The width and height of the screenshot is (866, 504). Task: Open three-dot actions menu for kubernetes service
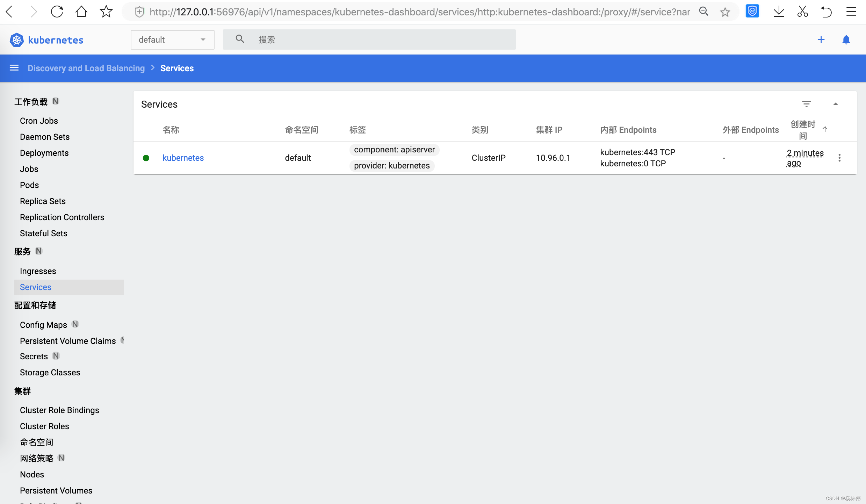click(x=839, y=158)
